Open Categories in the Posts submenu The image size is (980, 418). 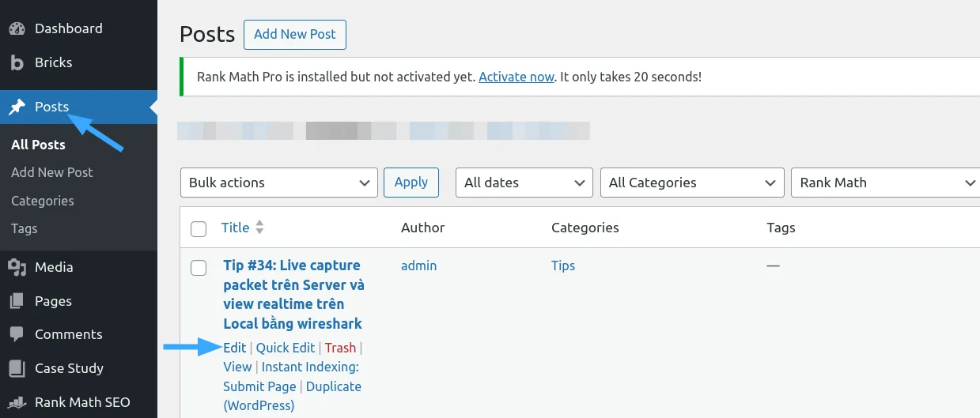[43, 201]
